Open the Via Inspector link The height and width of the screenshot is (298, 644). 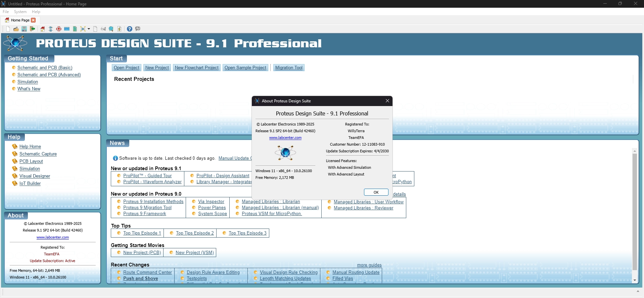[211, 202]
